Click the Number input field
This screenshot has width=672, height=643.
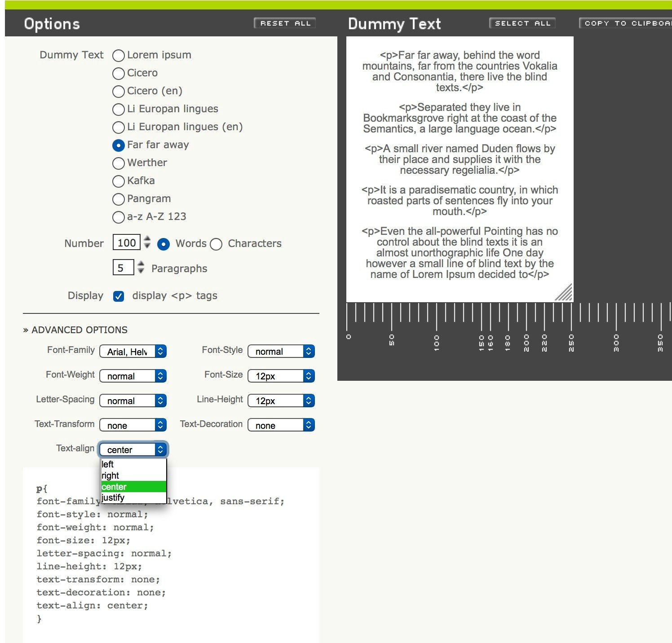(x=127, y=243)
